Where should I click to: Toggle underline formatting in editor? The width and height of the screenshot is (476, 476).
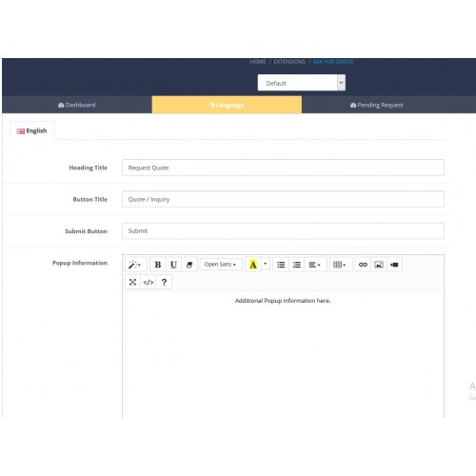tap(173, 265)
